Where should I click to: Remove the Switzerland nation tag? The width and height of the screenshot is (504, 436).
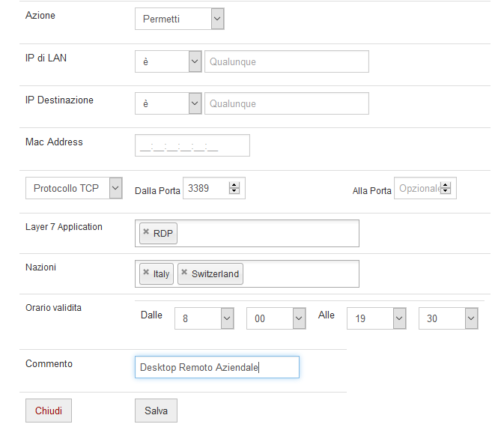point(184,272)
